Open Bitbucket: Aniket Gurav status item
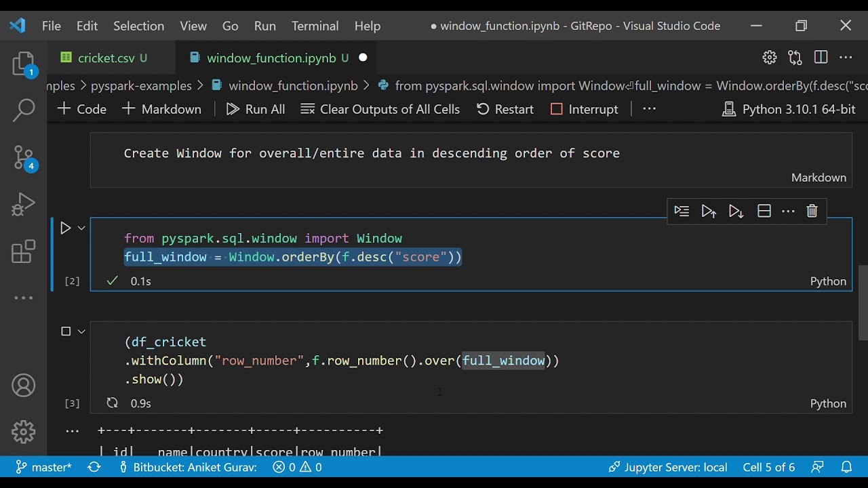The height and width of the screenshot is (488, 868). [x=188, y=467]
